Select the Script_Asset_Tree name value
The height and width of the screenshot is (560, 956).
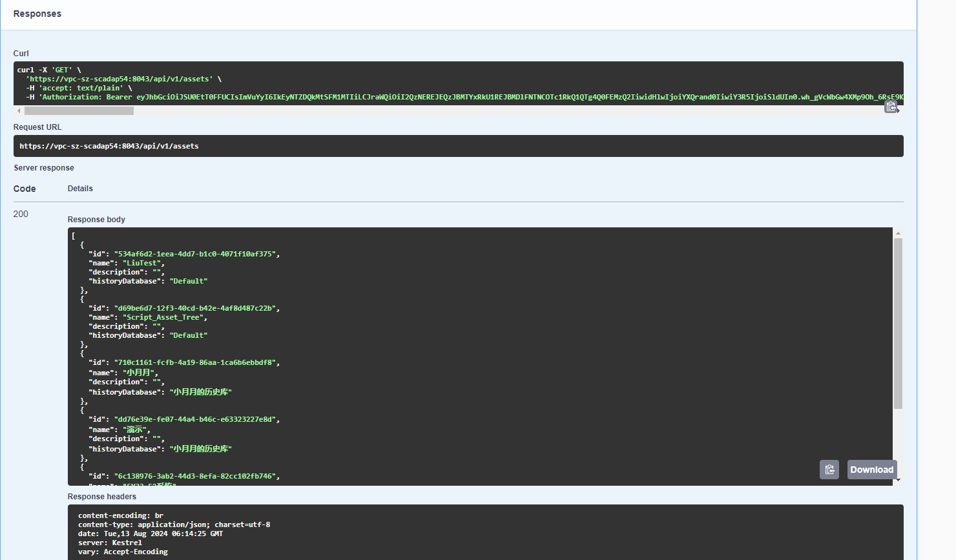pyautogui.click(x=164, y=316)
